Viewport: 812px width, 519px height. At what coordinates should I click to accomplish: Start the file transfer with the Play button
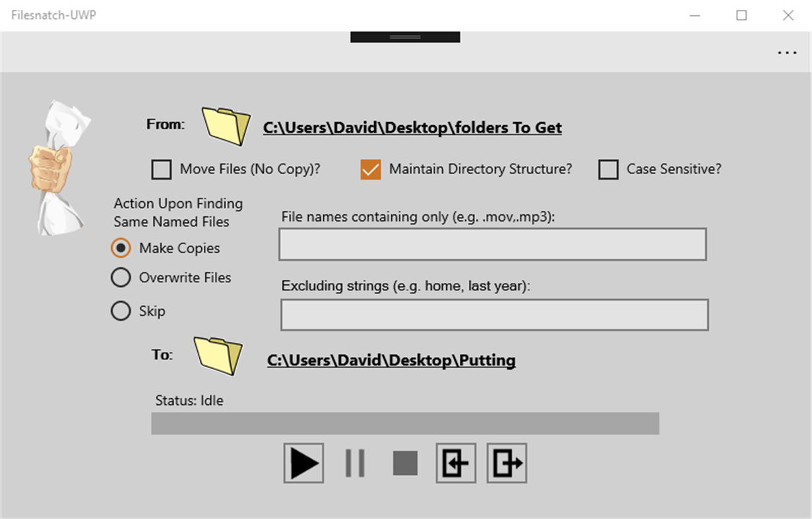tap(303, 462)
